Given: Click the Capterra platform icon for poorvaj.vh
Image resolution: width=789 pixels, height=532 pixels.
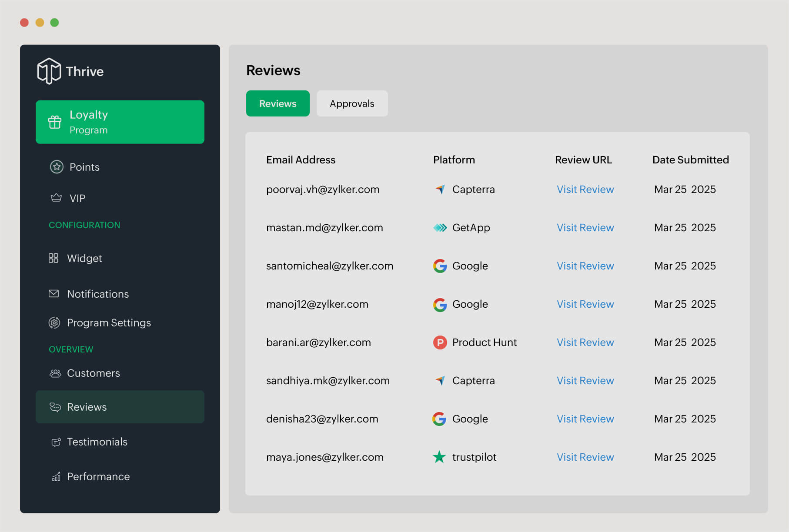Looking at the screenshot, I should click(440, 189).
